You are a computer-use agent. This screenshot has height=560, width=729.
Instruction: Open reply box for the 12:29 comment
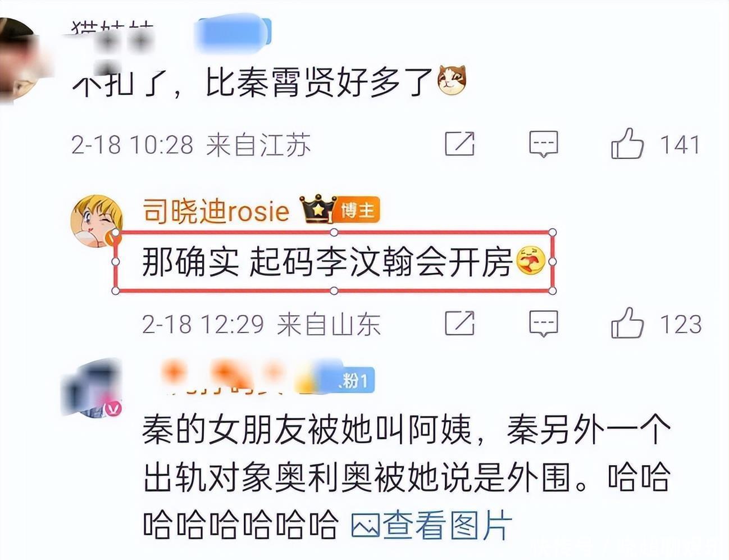(544, 324)
